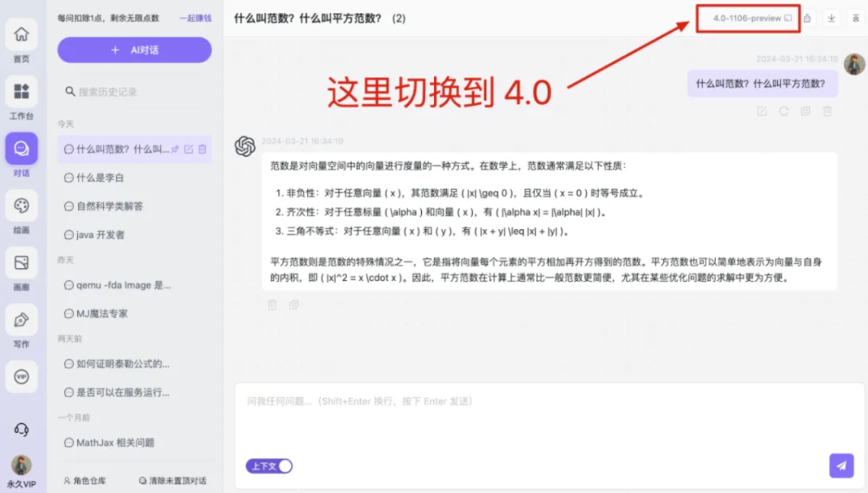Click the broom clear icon in header
The image size is (868, 493).
pyautogui.click(x=808, y=18)
